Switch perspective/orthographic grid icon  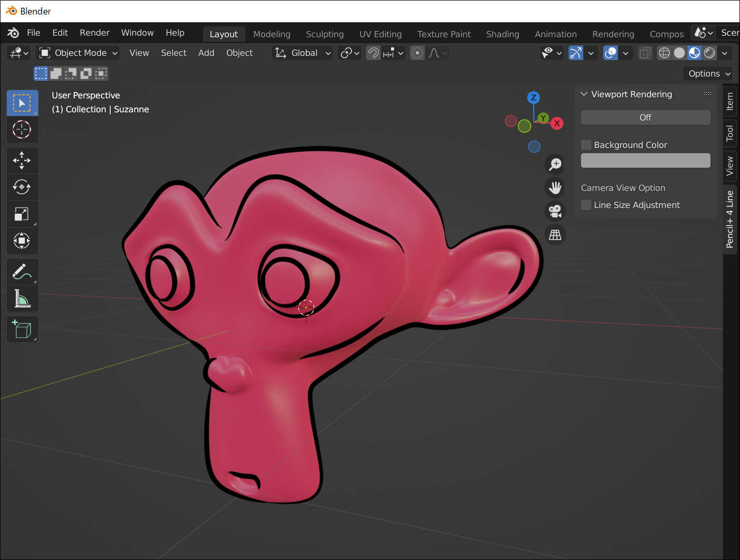coord(555,234)
